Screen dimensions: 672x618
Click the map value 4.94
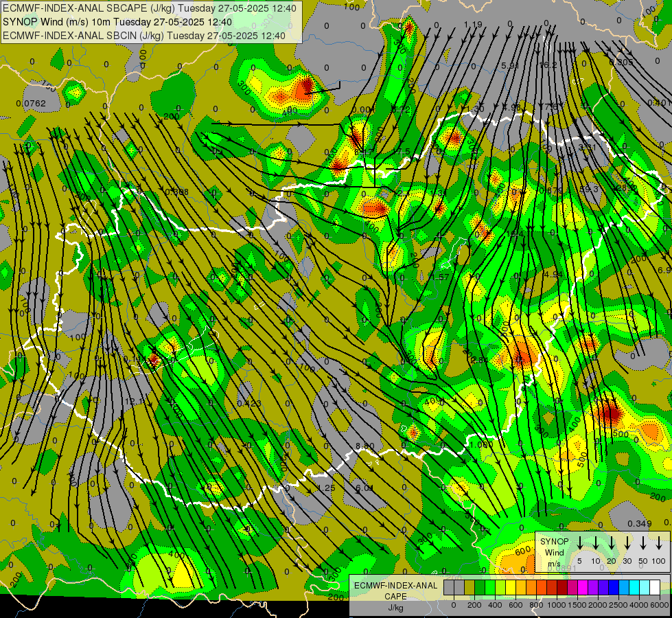[x=553, y=274]
